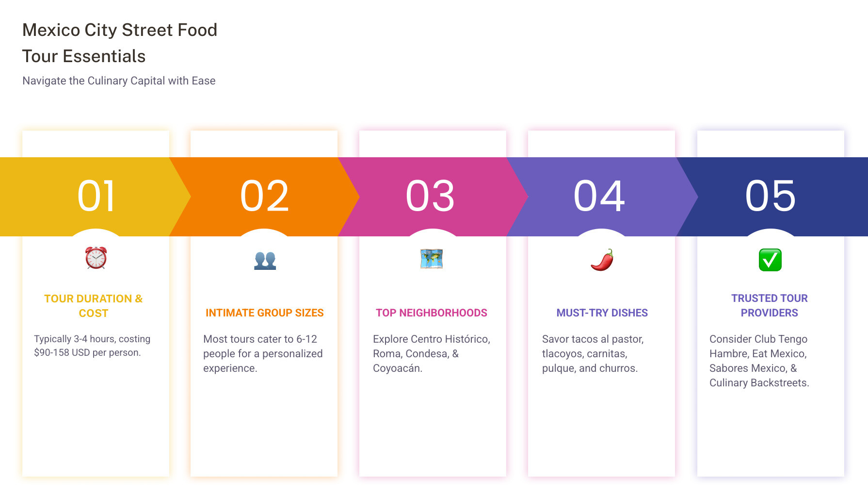Viewport: 868px width, 497px height.
Task: Select the orange 02 arrow step
Action: pyautogui.click(x=265, y=196)
